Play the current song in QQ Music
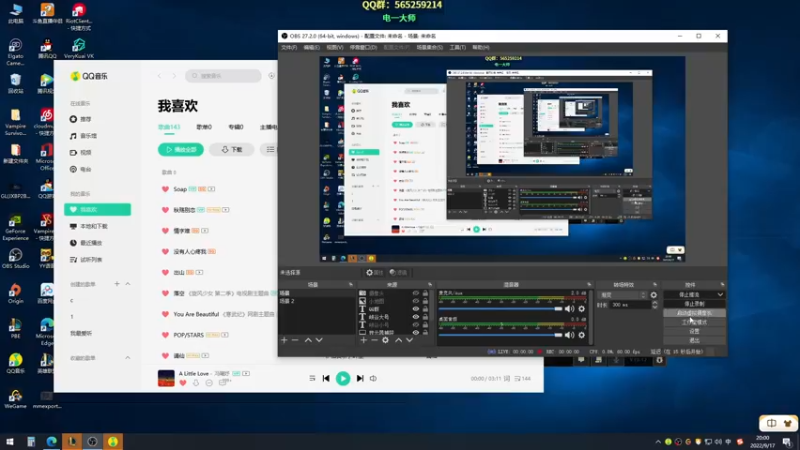This screenshot has width=800, height=450. pos(343,379)
